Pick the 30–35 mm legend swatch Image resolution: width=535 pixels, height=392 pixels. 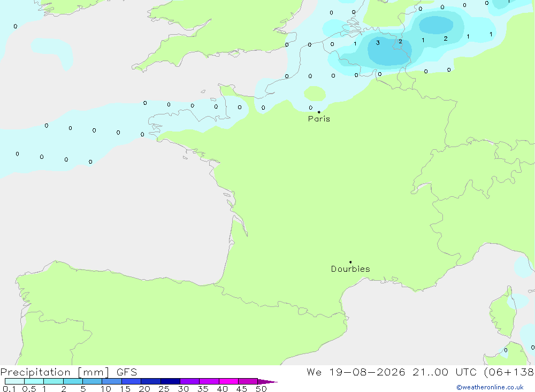(190, 381)
